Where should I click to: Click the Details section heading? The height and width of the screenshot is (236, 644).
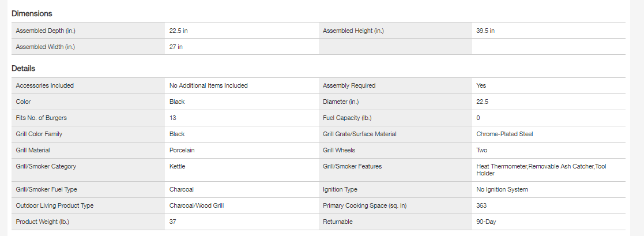24,68
